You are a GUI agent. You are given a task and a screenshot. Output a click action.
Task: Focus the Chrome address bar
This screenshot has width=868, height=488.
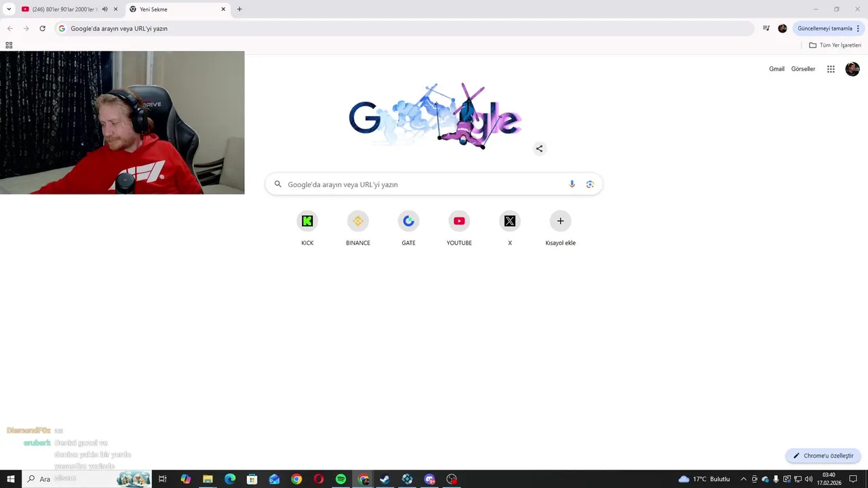(x=404, y=28)
